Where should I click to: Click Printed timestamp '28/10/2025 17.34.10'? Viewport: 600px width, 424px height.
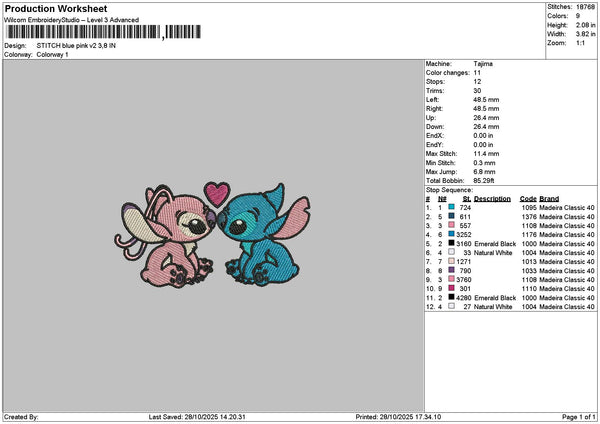tap(410, 417)
